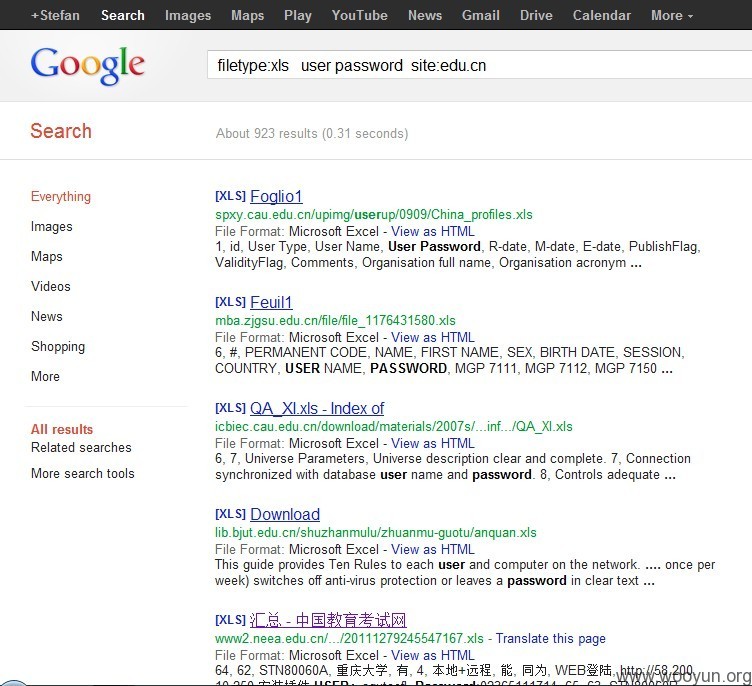Open View as HTML for QA_XI.xls
Screen dimensions: 752x686
tap(433, 443)
